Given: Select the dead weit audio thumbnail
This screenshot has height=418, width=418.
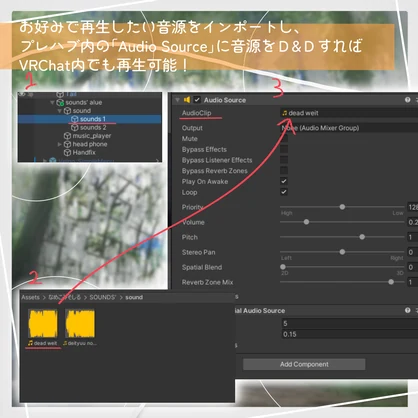Looking at the screenshot, I should pos(43,323).
